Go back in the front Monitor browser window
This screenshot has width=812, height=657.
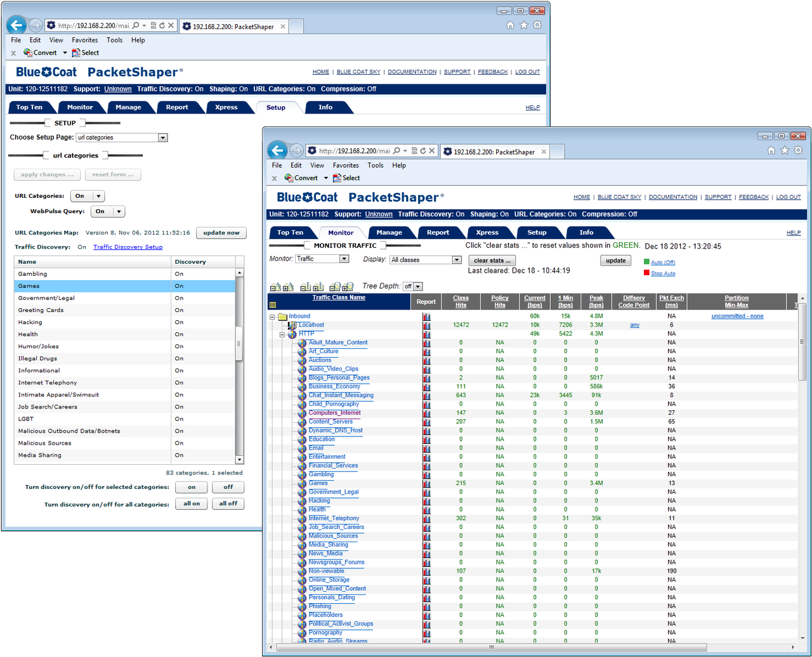tap(277, 150)
